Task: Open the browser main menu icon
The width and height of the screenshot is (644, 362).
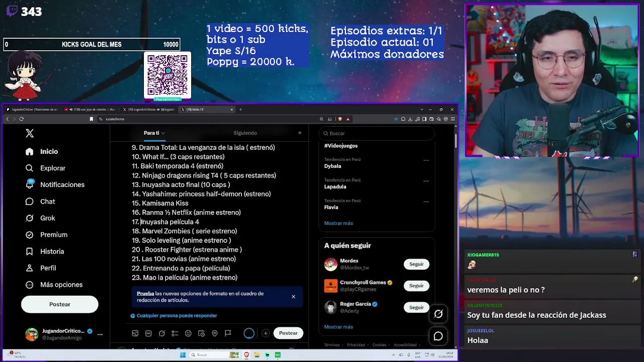Action: (453, 119)
